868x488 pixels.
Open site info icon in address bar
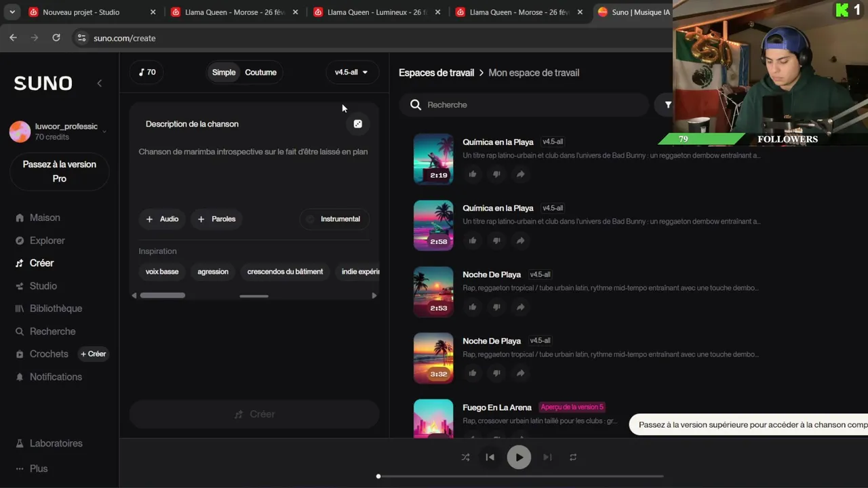(82, 38)
